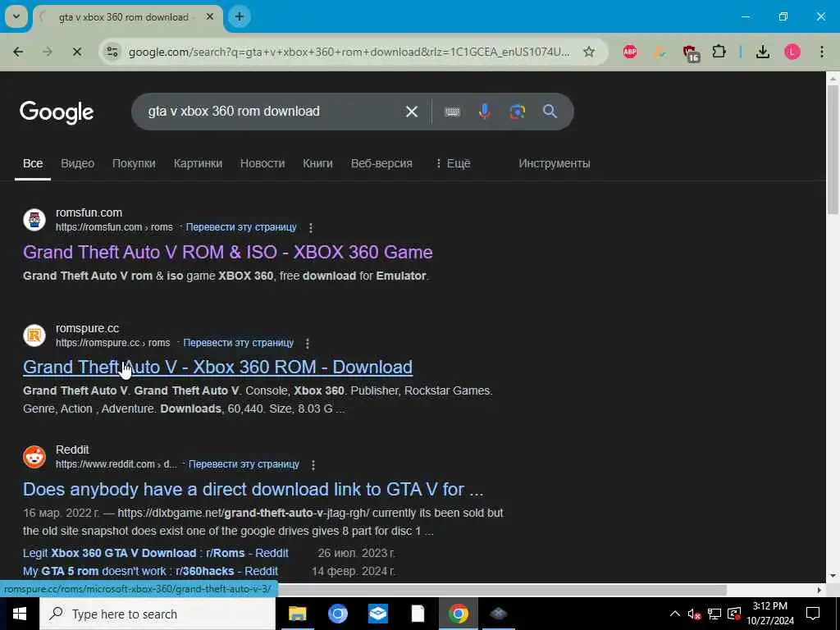Show Chrome downloads
840x630 pixels.
click(x=762, y=52)
